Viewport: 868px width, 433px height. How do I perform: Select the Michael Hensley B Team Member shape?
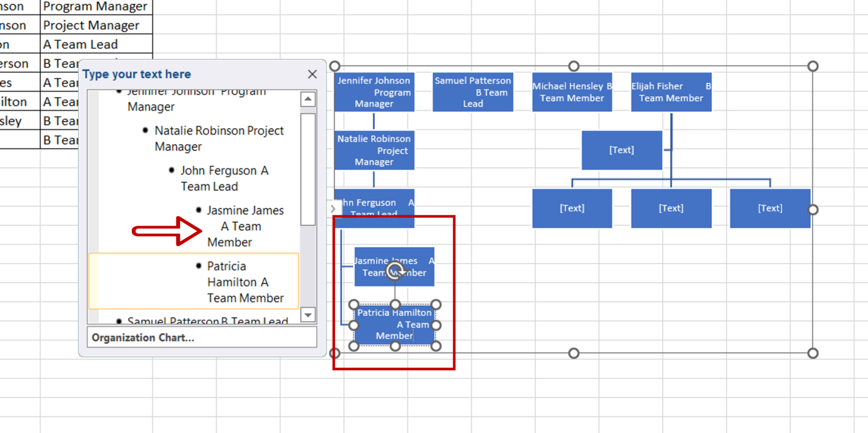572,92
